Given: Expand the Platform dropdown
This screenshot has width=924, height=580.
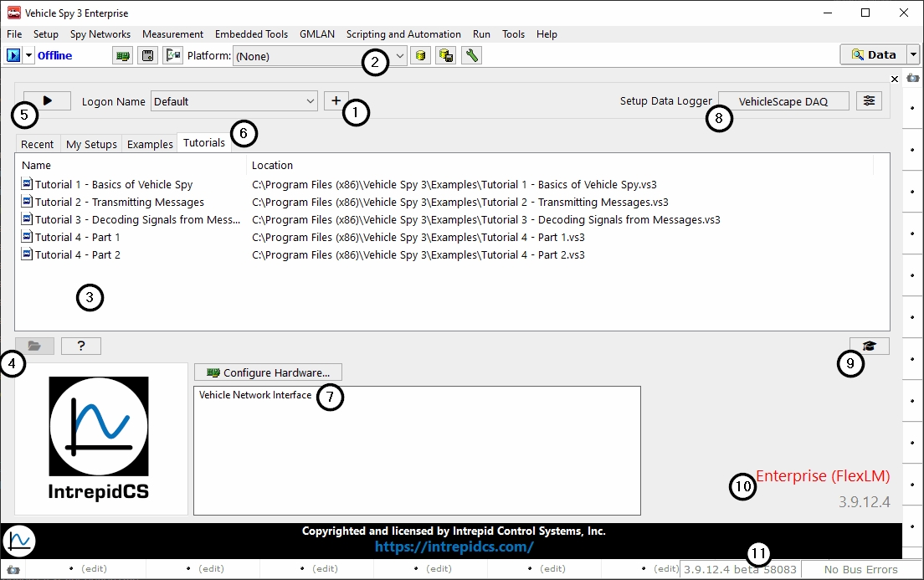Looking at the screenshot, I should click(400, 56).
